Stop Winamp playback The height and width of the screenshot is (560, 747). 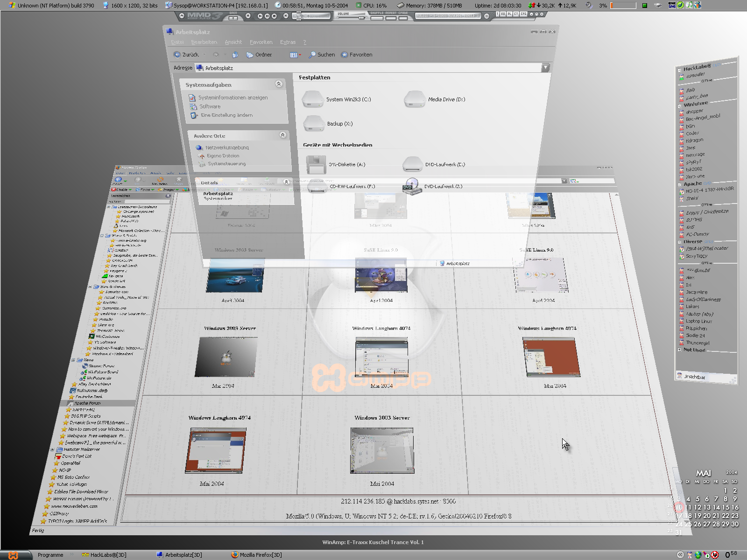point(274,16)
